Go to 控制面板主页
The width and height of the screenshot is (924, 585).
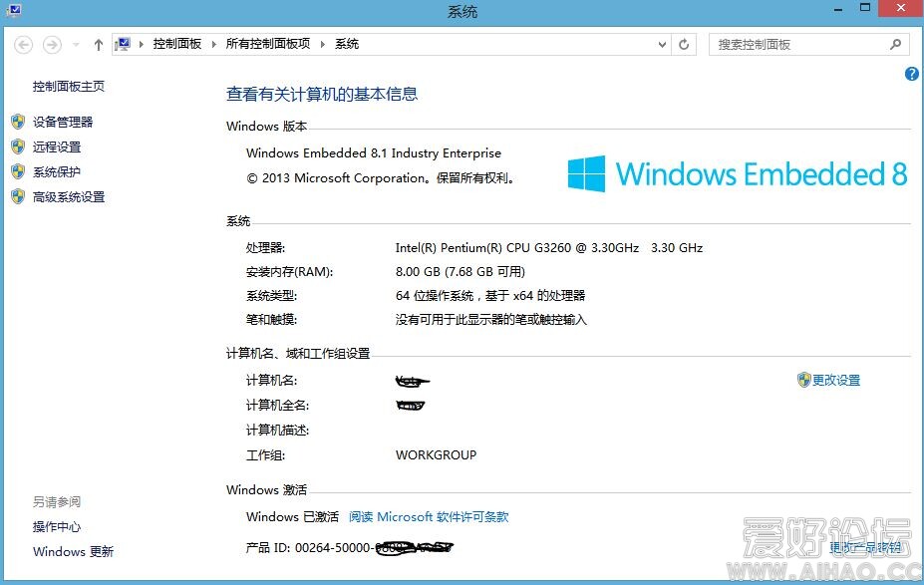pos(69,87)
